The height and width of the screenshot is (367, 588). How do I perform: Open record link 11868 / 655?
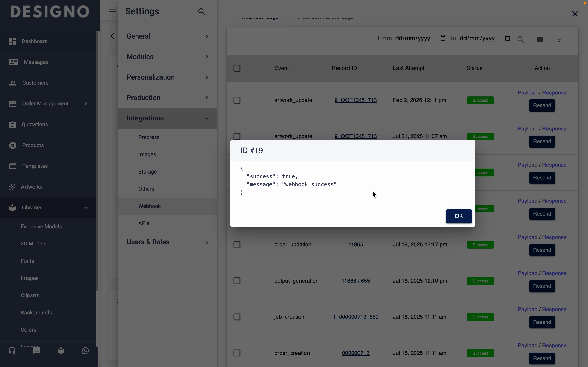356,281
